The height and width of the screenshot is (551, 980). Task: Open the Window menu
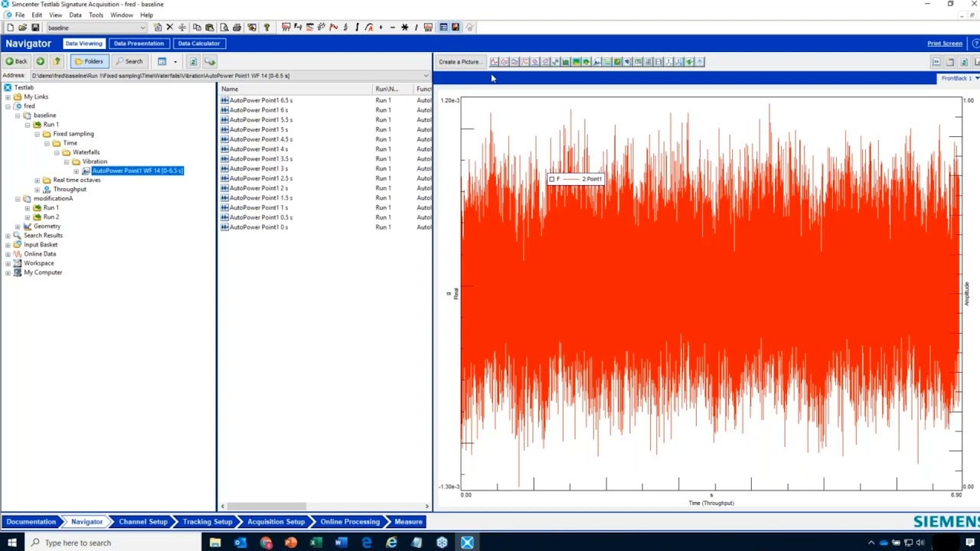pos(122,15)
